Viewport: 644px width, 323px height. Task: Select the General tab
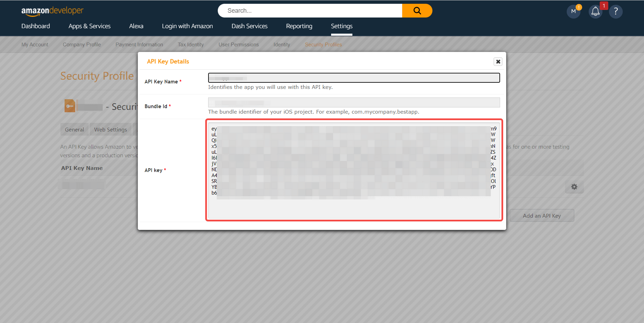pos(74,129)
